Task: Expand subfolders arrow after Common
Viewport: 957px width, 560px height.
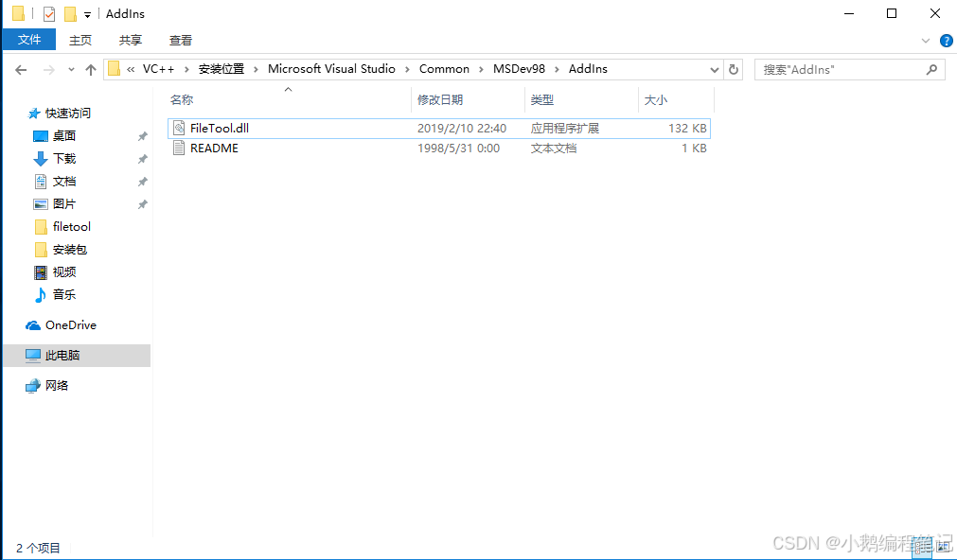Action: pyautogui.click(x=481, y=70)
